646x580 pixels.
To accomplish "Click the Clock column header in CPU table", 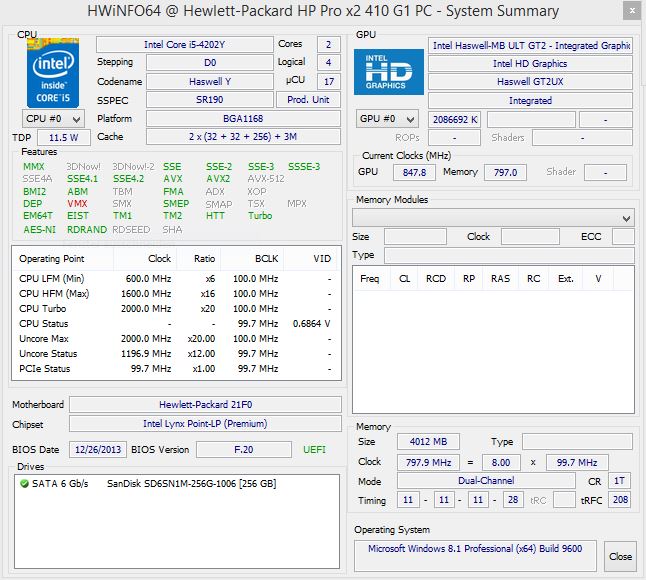I will pyautogui.click(x=145, y=259).
